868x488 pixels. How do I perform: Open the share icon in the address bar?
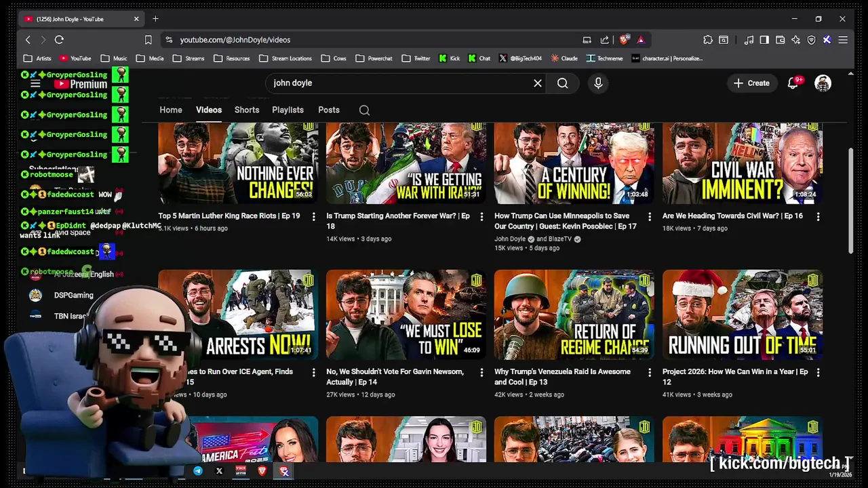[604, 40]
